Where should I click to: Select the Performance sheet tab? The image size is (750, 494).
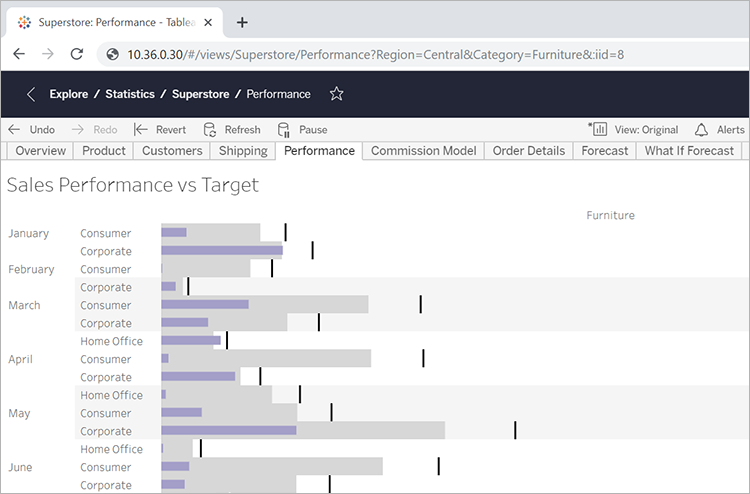pos(320,151)
